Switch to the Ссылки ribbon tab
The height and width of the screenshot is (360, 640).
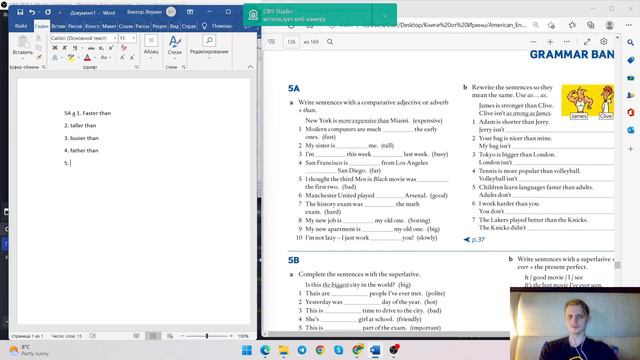tap(125, 26)
